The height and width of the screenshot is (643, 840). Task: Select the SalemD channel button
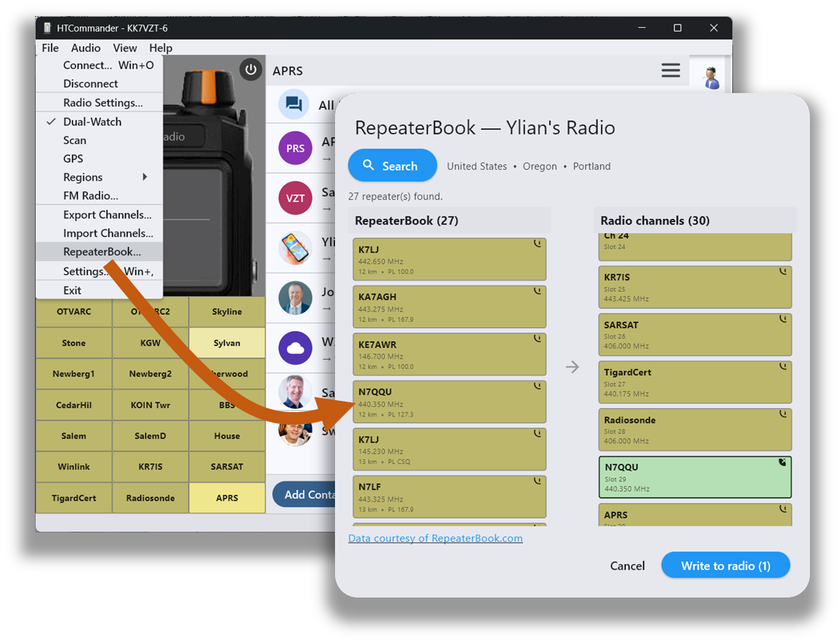coord(150,436)
